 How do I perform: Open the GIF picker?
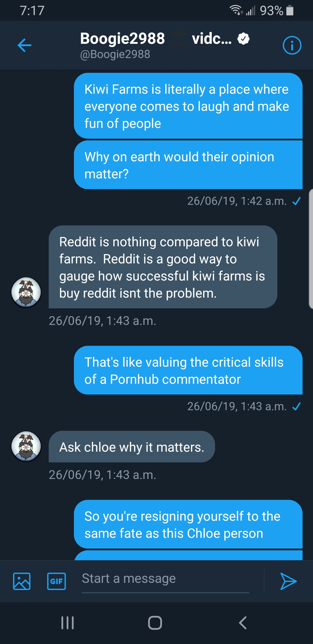57,581
